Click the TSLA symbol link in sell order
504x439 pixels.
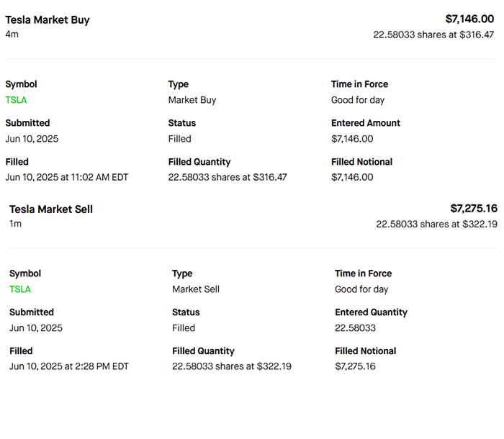(20, 289)
